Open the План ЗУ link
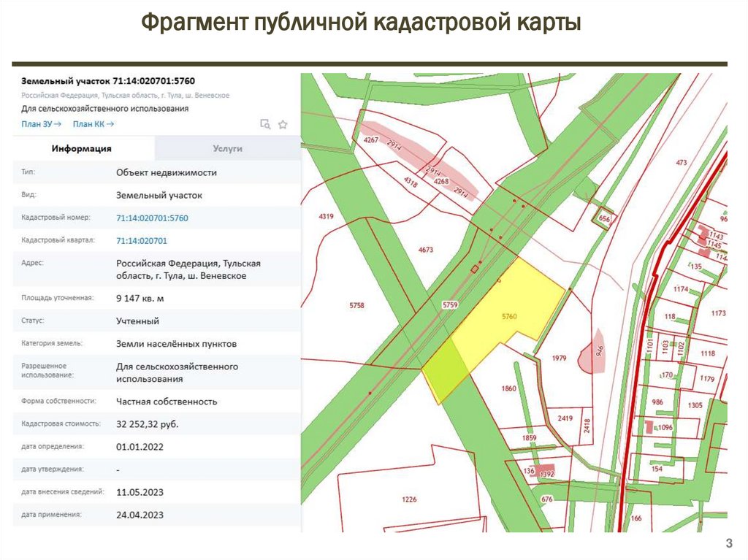 pyautogui.click(x=41, y=124)
